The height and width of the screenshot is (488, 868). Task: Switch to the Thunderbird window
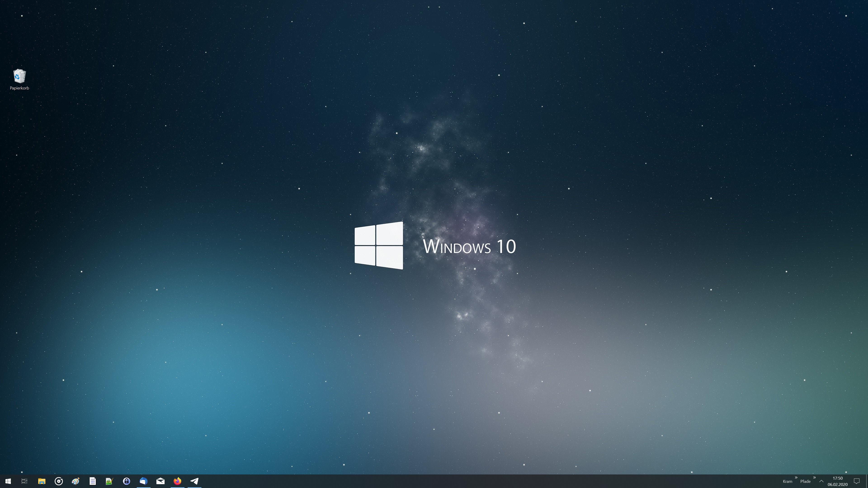click(143, 481)
